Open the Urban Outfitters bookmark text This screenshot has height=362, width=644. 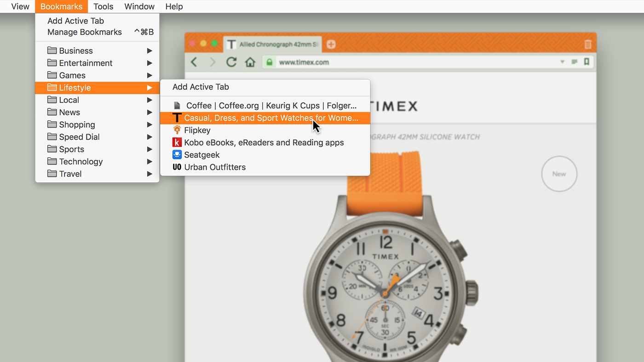click(x=215, y=167)
